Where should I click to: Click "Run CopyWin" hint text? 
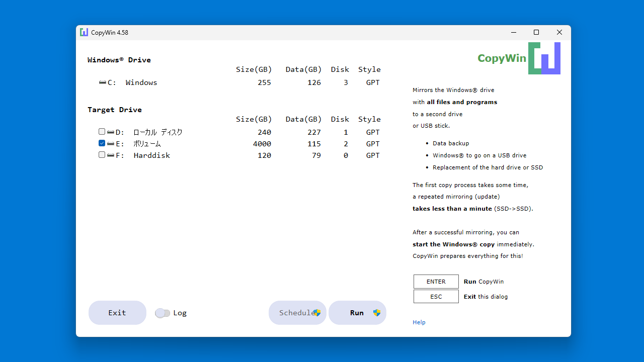pyautogui.click(x=484, y=282)
